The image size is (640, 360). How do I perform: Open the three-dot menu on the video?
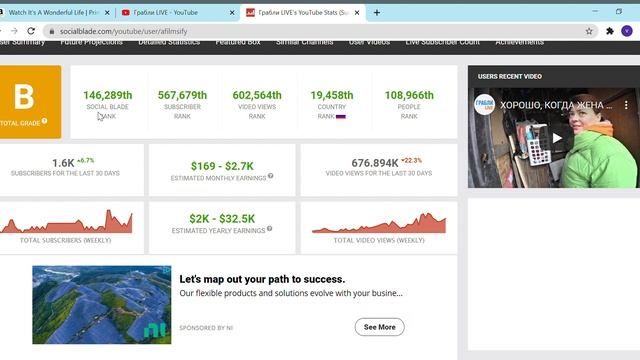(x=626, y=105)
